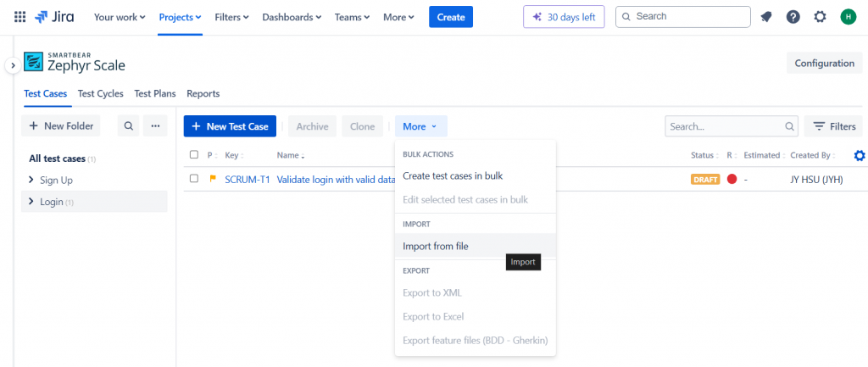The image size is (868, 367).
Task: Select Export to Excel option
Action: (475, 317)
